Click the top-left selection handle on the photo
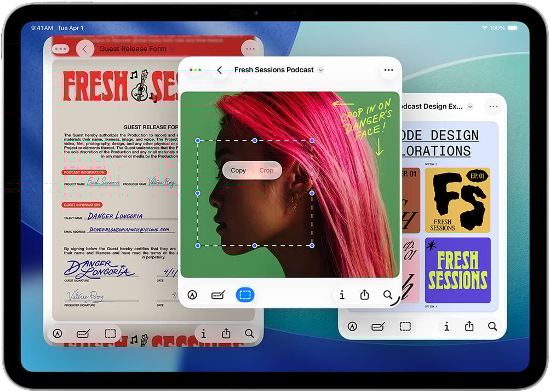The height and width of the screenshot is (392, 550). [198, 141]
